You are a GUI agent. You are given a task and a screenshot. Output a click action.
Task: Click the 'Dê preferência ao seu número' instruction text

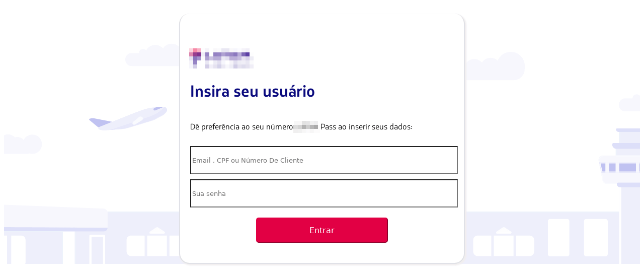tap(242, 127)
